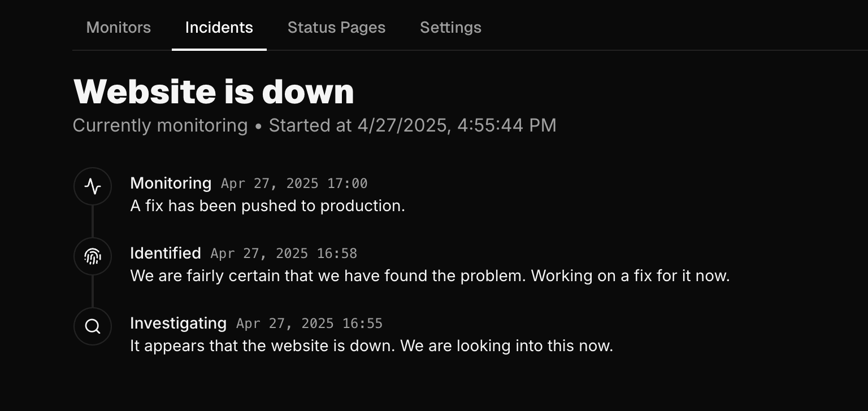Click the Investigating magnifying glass icon
This screenshot has height=411, width=868.
[93, 326]
